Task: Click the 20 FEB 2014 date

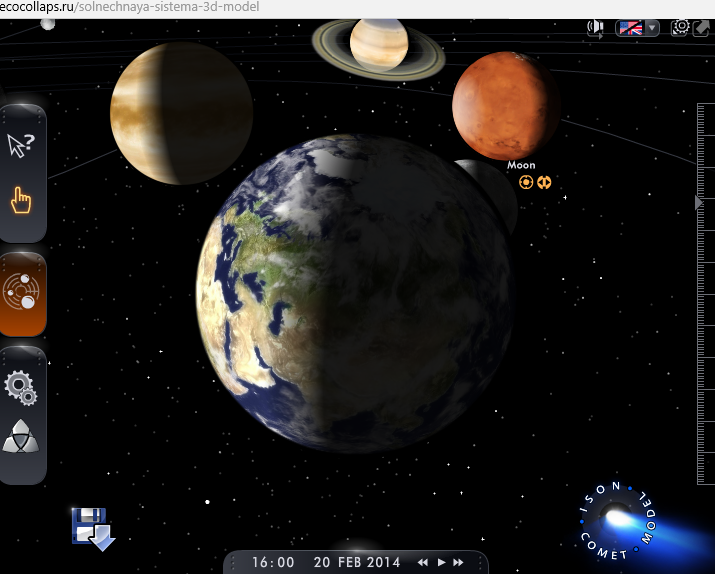Action: pyautogui.click(x=356, y=563)
